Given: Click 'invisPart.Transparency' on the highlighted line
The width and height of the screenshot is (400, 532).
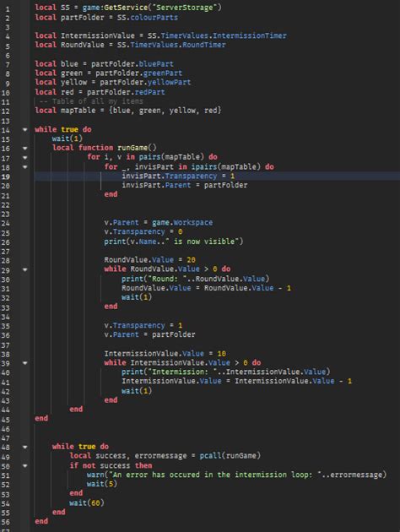Looking at the screenshot, I should click(170, 176).
